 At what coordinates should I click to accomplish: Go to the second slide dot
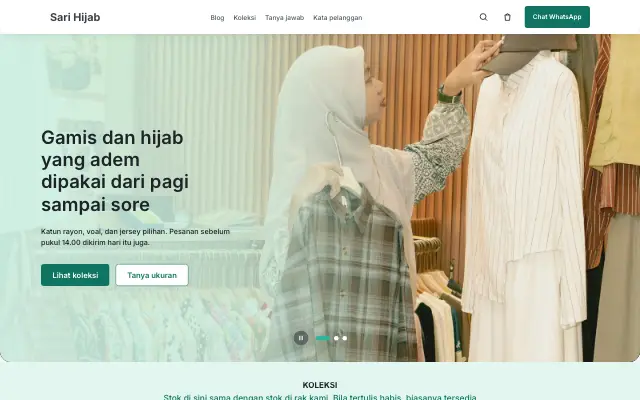(x=336, y=338)
